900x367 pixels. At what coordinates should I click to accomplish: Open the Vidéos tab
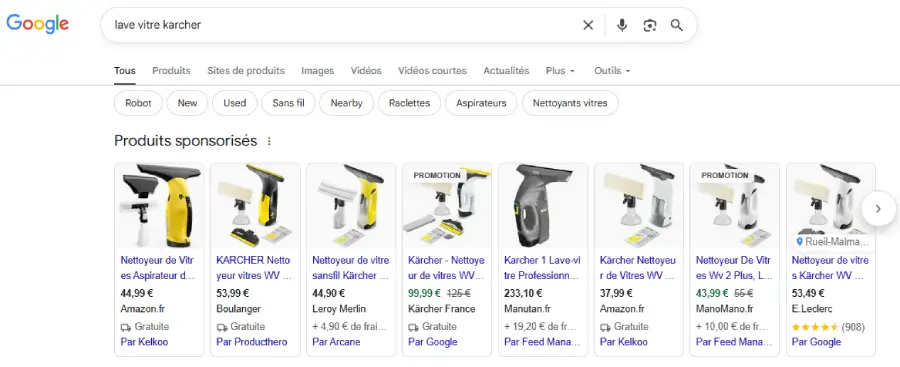coord(366,71)
